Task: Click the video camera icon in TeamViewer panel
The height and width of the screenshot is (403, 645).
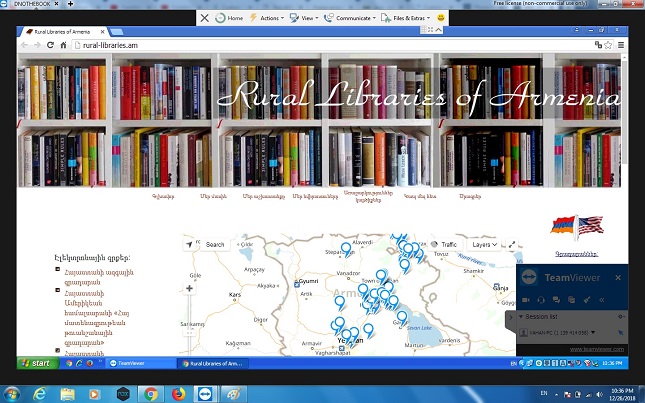Action: pos(526,300)
